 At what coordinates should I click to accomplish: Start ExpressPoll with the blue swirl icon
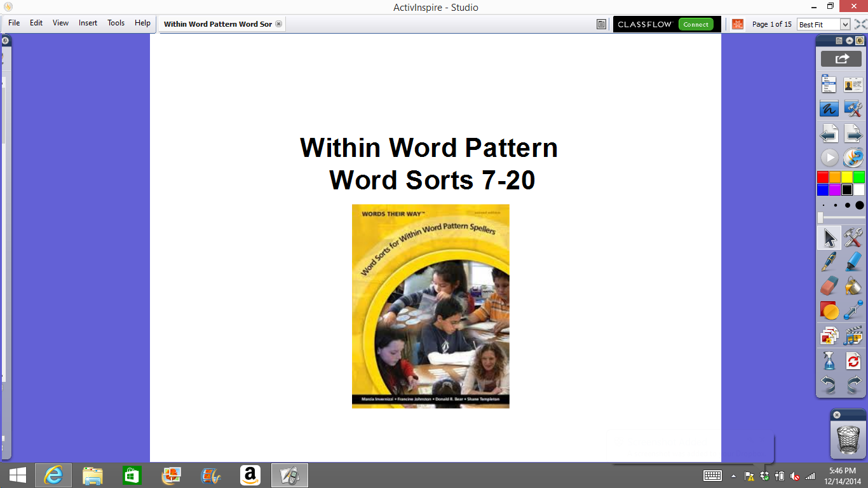tap(853, 158)
